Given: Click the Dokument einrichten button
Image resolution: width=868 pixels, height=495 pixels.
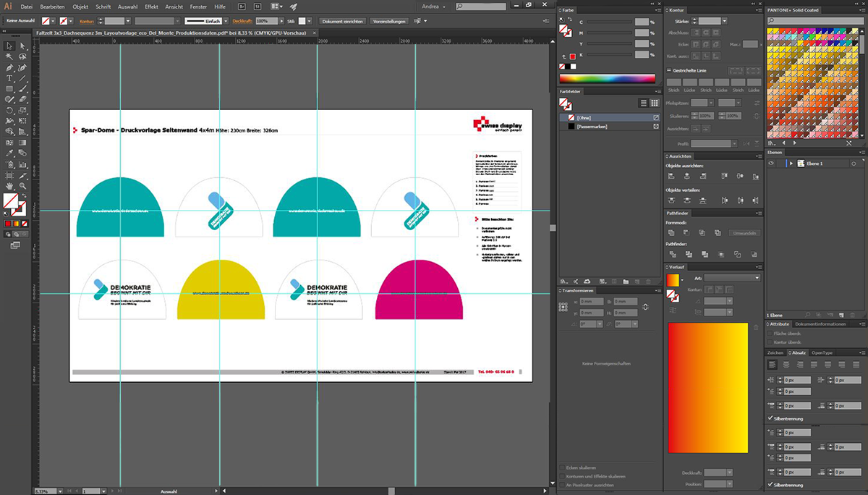Looking at the screenshot, I should 342,22.
